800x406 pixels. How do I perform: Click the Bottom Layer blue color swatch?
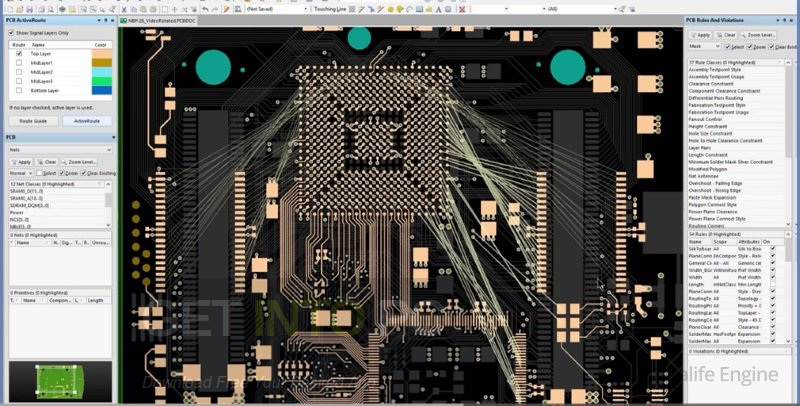point(102,90)
